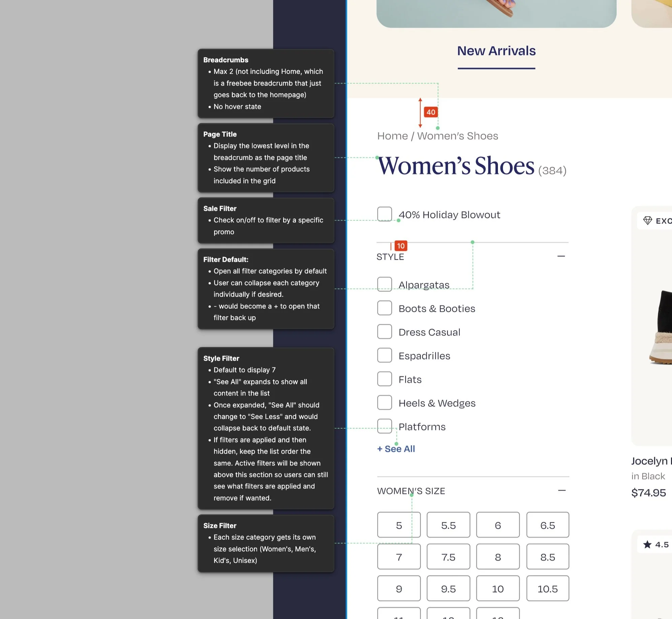This screenshot has height=619, width=672.
Task: Select women's size 5.5 button
Action: [448, 525]
